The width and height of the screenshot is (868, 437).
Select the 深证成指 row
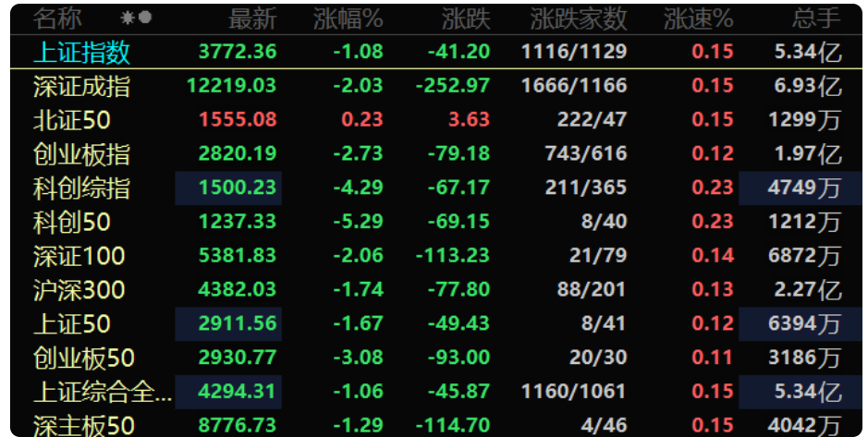point(436,86)
